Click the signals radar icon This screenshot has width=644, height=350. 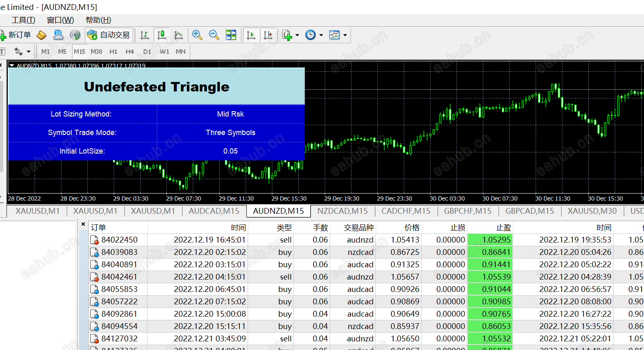[75, 35]
